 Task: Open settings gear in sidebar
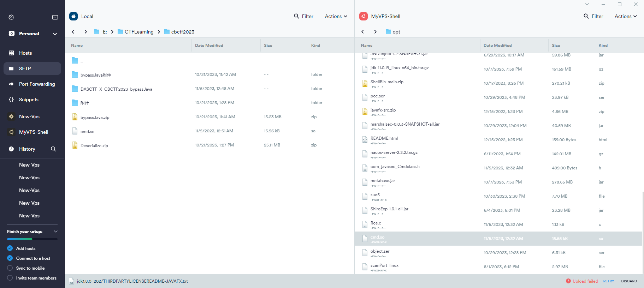click(11, 17)
